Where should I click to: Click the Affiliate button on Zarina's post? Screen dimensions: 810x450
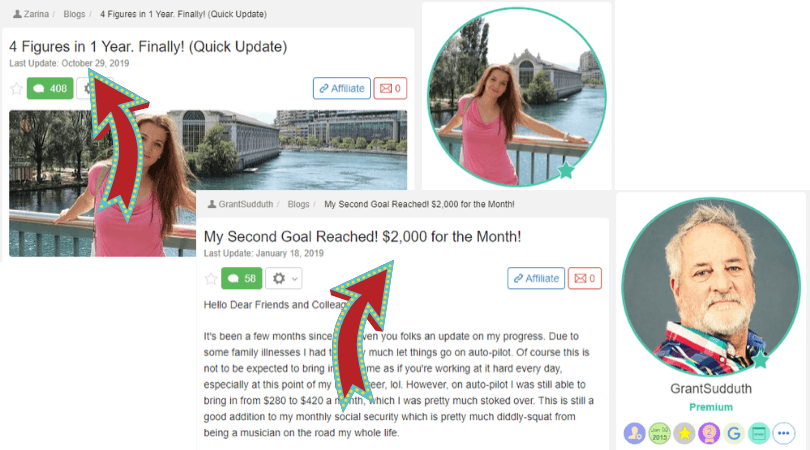(342, 88)
